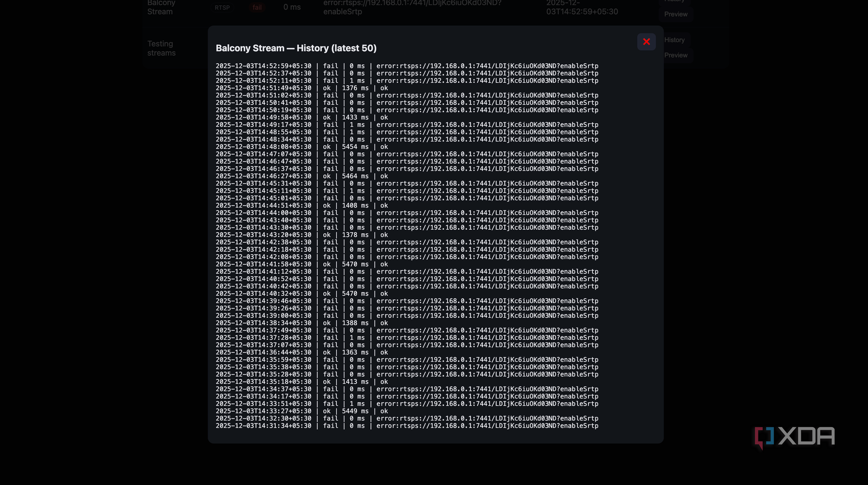This screenshot has height=485, width=868.
Task: Open History for Testing streams row
Action: click(674, 40)
